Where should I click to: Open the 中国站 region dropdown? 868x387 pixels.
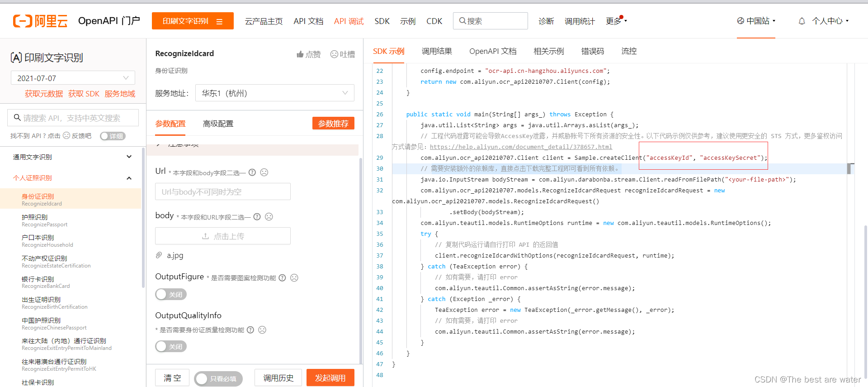click(756, 21)
